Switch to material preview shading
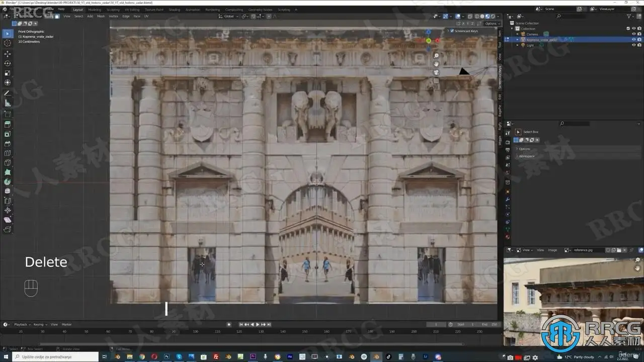The image size is (644, 362). 488,16
